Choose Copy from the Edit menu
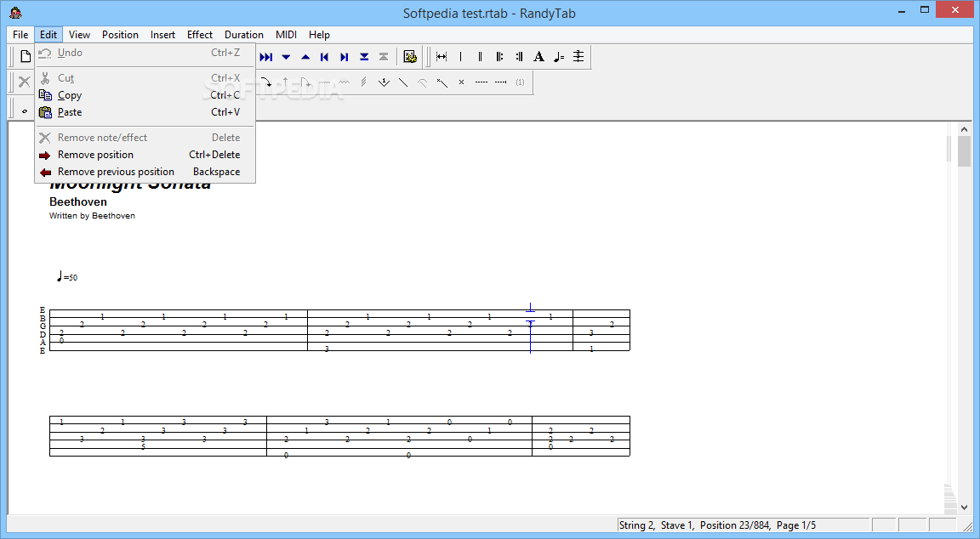The width and height of the screenshot is (980, 539). (x=145, y=95)
